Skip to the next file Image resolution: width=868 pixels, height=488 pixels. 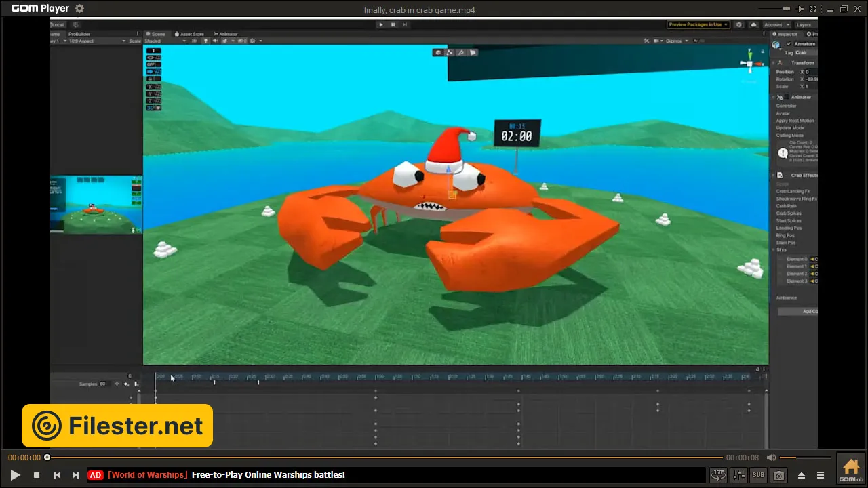click(x=75, y=475)
